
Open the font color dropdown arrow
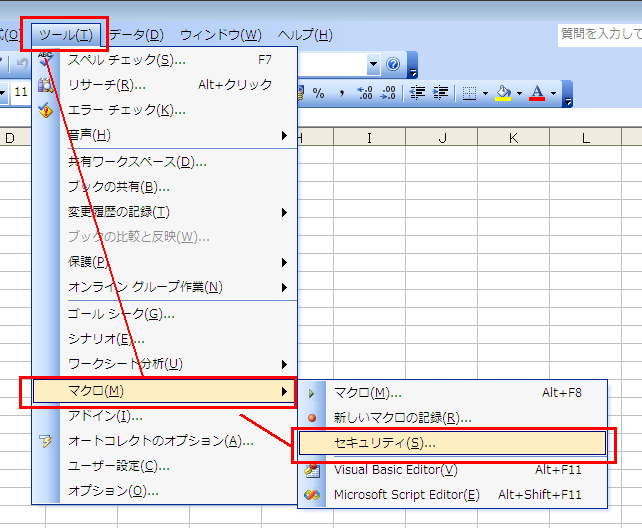[553, 94]
